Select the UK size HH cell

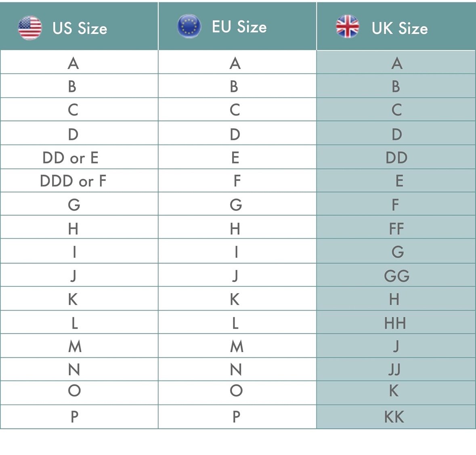[396, 322]
